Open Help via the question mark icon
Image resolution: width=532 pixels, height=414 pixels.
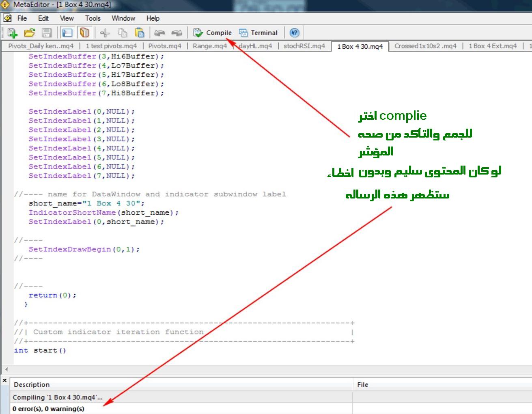point(295,33)
